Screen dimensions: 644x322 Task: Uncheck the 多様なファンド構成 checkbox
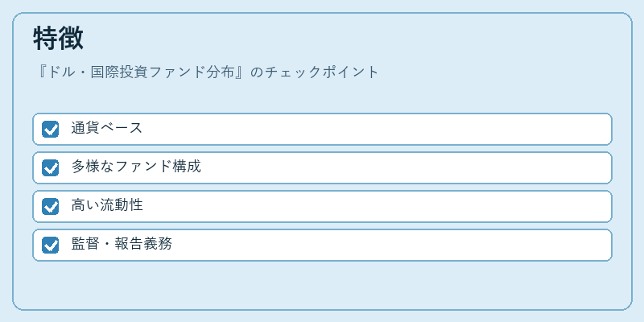[51, 167]
